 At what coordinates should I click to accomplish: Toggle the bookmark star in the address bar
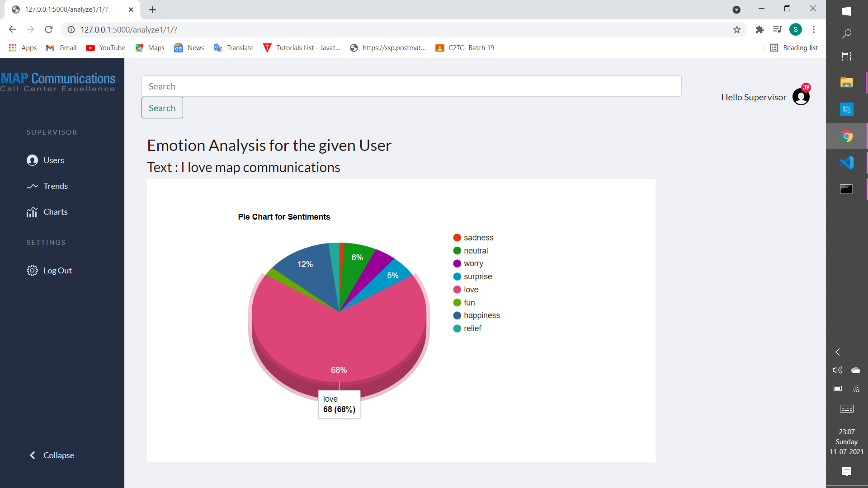click(737, 29)
